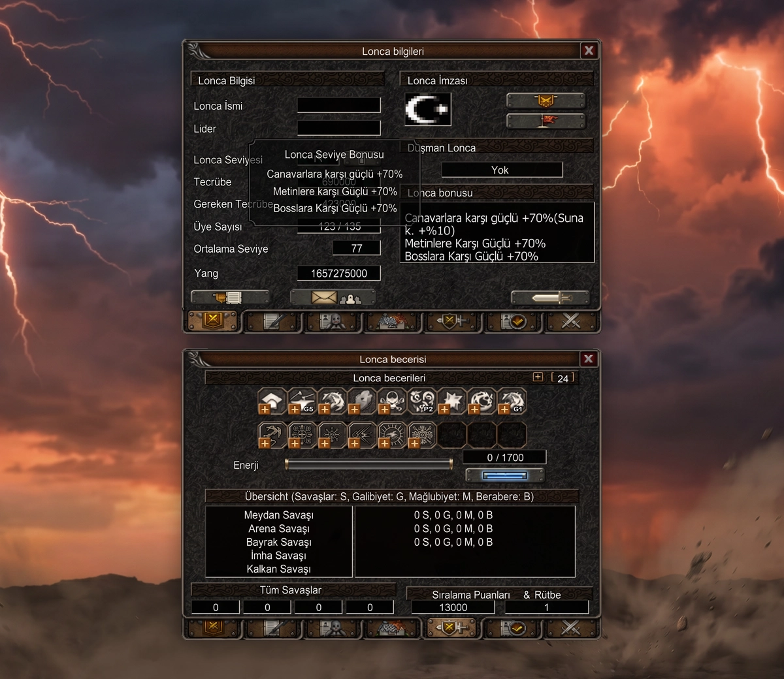This screenshot has width=784, height=679.
Task: Select Meydan Savaşı in the war list
Action: point(279,515)
